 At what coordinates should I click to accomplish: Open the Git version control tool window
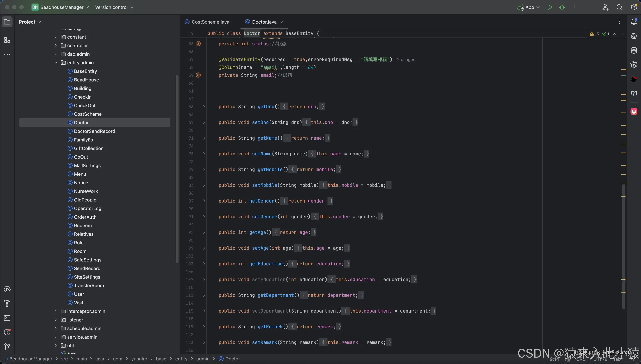tap(7, 346)
